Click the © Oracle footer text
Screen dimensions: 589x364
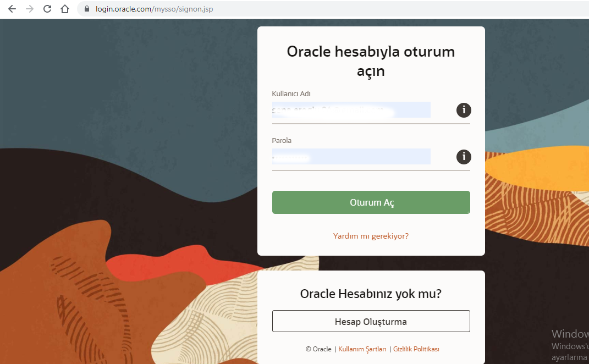318,349
